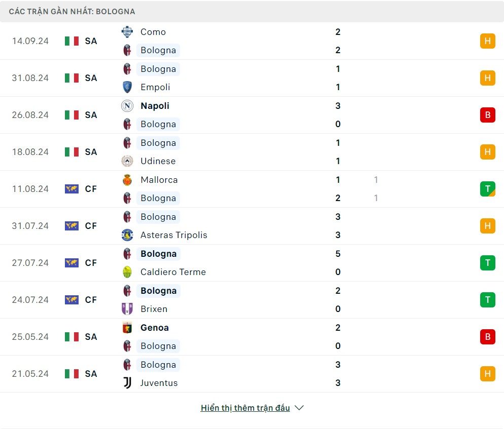Viewport: 504px width, 429px height.
Task: Click the Como team crest icon
Action: (x=127, y=32)
